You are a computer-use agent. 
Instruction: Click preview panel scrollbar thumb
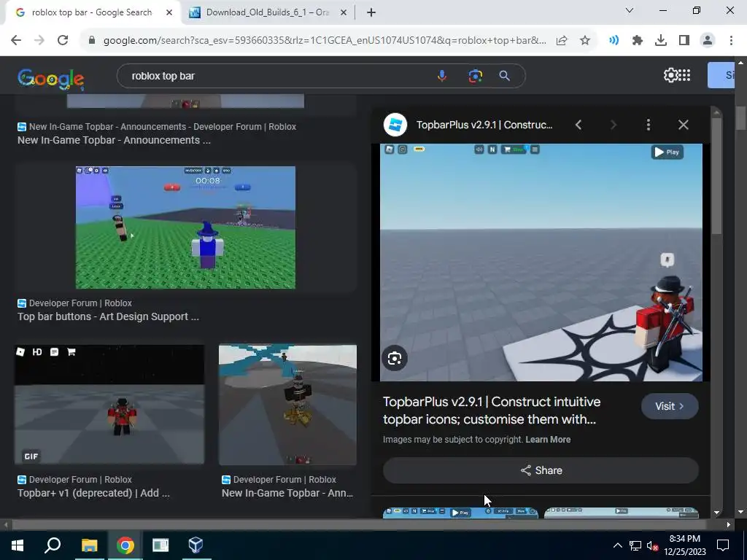click(x=716, y=175)
